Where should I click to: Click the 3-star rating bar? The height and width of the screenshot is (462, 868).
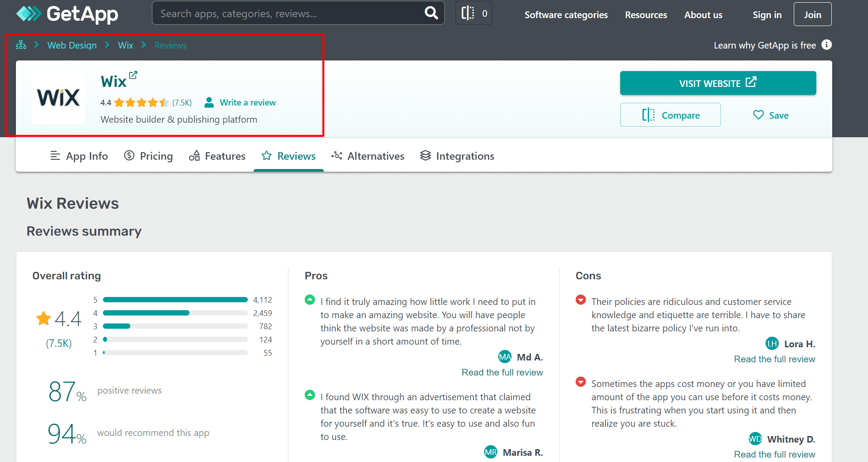coord(175,326)
